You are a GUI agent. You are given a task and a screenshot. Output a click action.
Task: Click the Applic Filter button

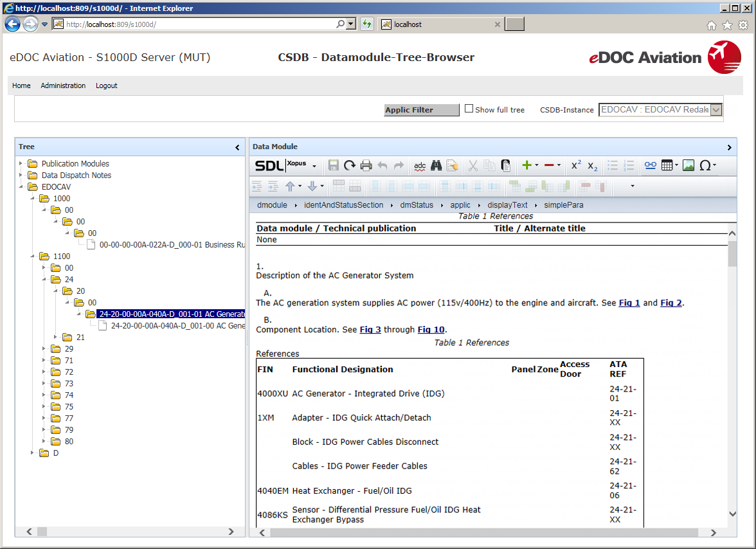[422, 110]
